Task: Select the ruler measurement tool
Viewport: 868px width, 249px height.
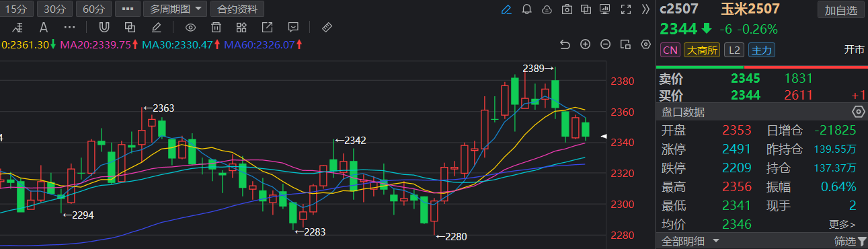Action: pyautogui.click(x=327, y=28)
